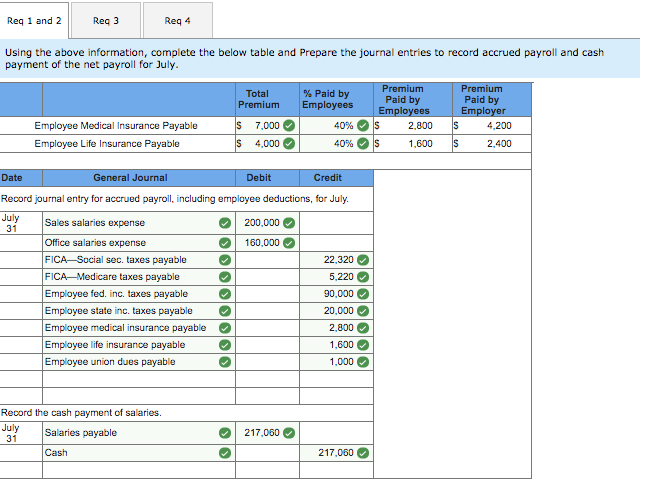Click the 4,000 total premium cell
The width and height of the screenshot is (656, 487).
267,144
